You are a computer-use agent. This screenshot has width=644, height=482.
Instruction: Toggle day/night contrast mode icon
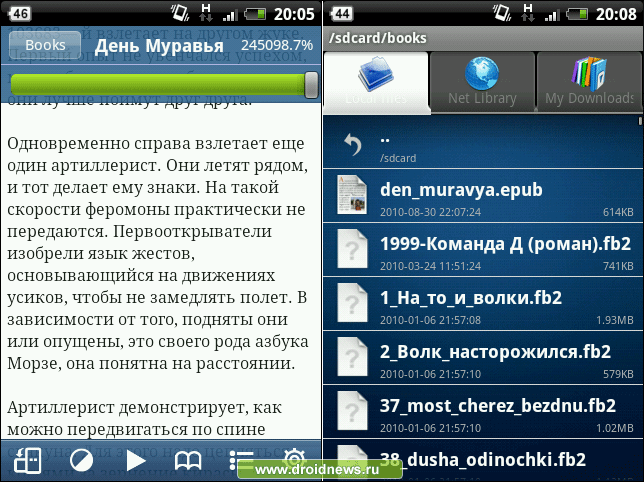[x=81, y=461]
